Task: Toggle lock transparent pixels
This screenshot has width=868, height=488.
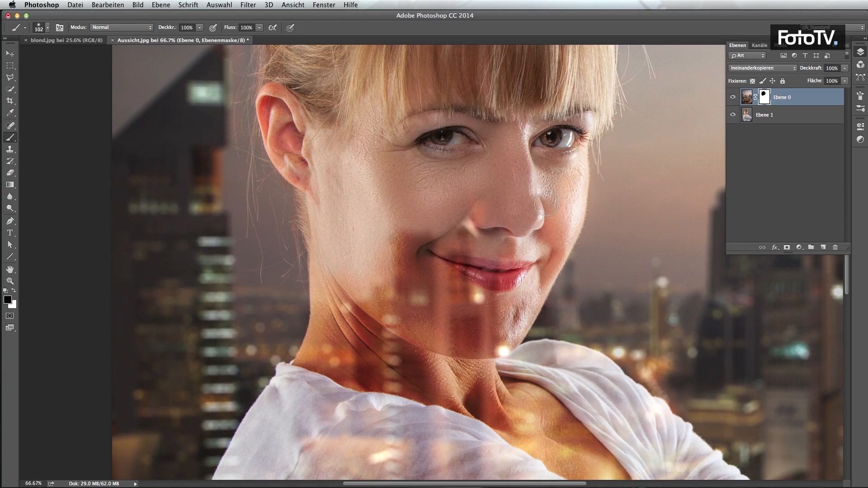Action: [x=752, y=81]
